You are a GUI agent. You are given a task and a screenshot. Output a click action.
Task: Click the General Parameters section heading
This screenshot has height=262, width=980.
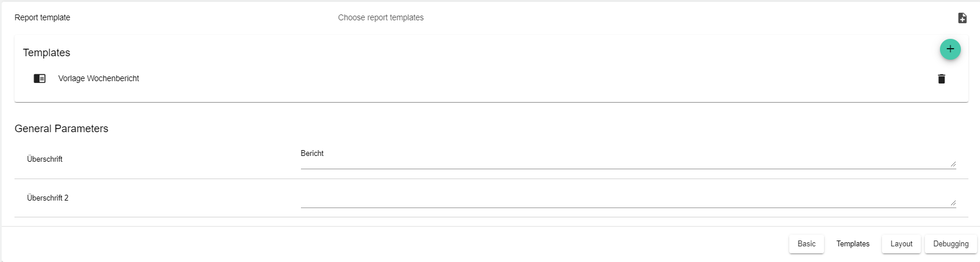[x=61, y=129]
